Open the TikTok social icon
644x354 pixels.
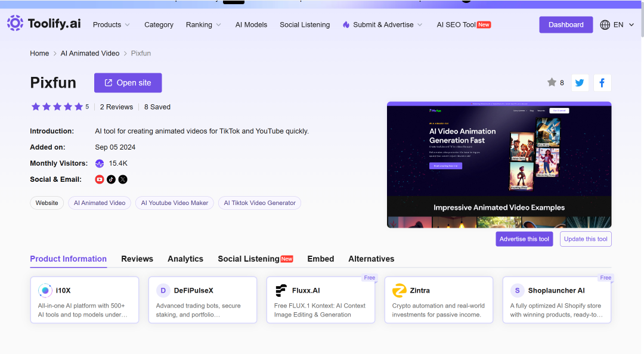pos(112,179)
